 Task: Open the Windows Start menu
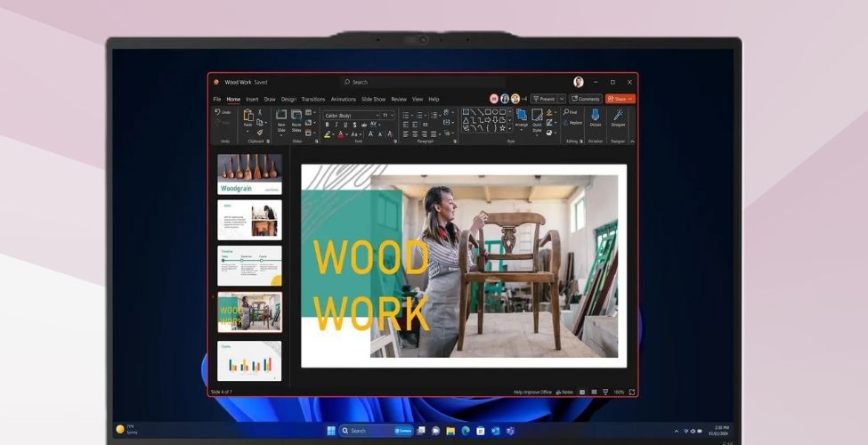click(x=331, y=431)
